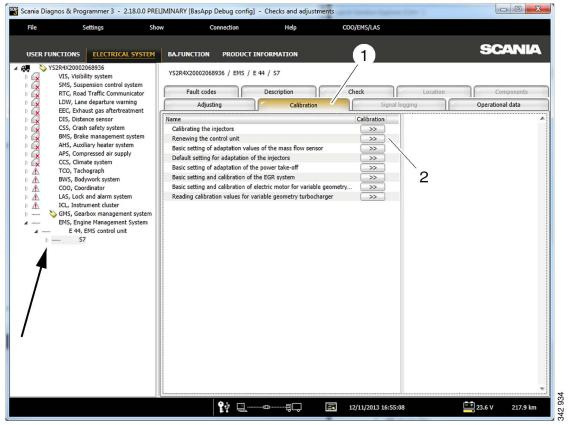Click the yellow tag icon of GMS, Gearbox management system
Image resolution: width=568 pixels, height=425 pixels.
(53, 214)
